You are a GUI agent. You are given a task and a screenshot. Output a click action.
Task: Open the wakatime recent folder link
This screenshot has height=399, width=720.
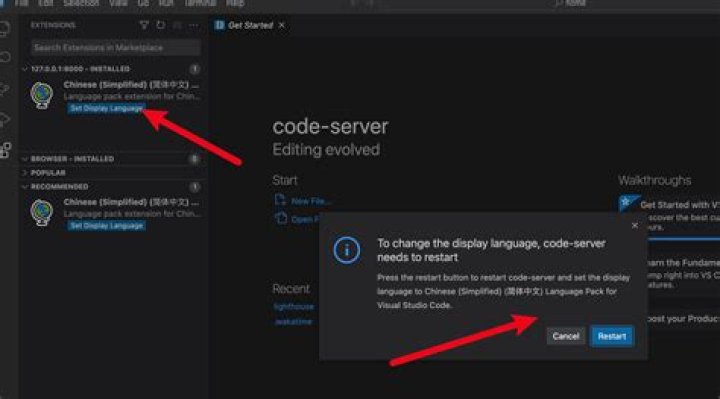[x=293, y=322]
